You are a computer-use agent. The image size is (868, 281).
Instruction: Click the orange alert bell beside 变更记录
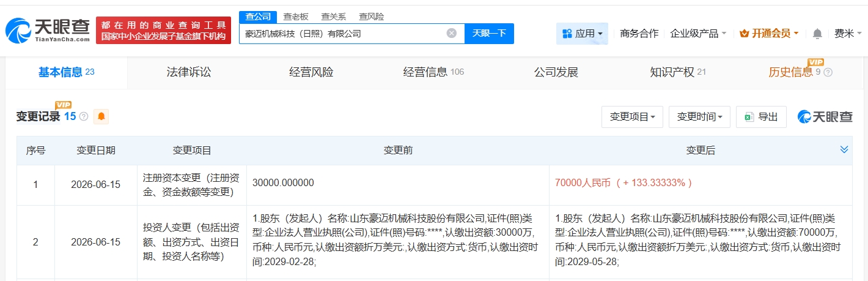101,116
